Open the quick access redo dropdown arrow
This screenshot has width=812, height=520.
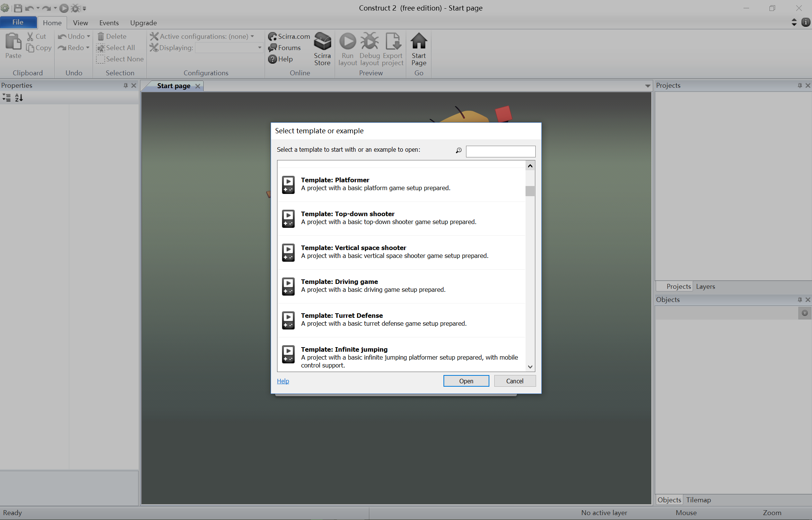pos(55,8)
